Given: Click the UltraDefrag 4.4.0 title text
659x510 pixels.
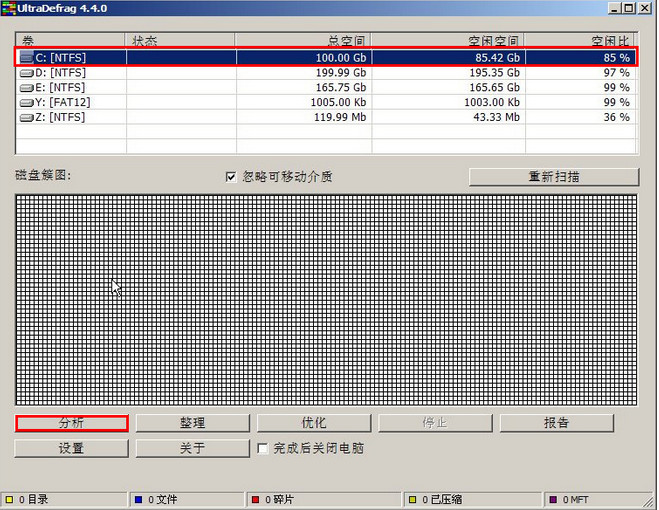Looking at the screenshot, I should (x=62, y=8).
